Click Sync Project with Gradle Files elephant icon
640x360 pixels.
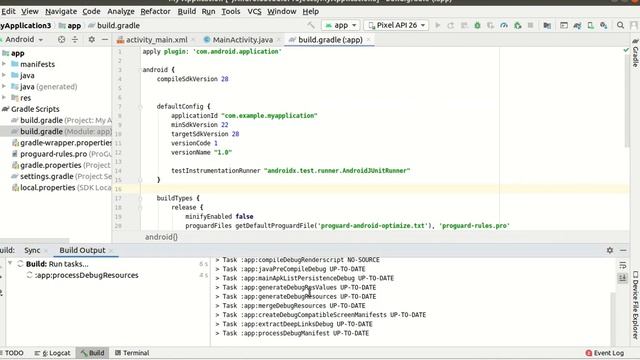pos(577,25)
